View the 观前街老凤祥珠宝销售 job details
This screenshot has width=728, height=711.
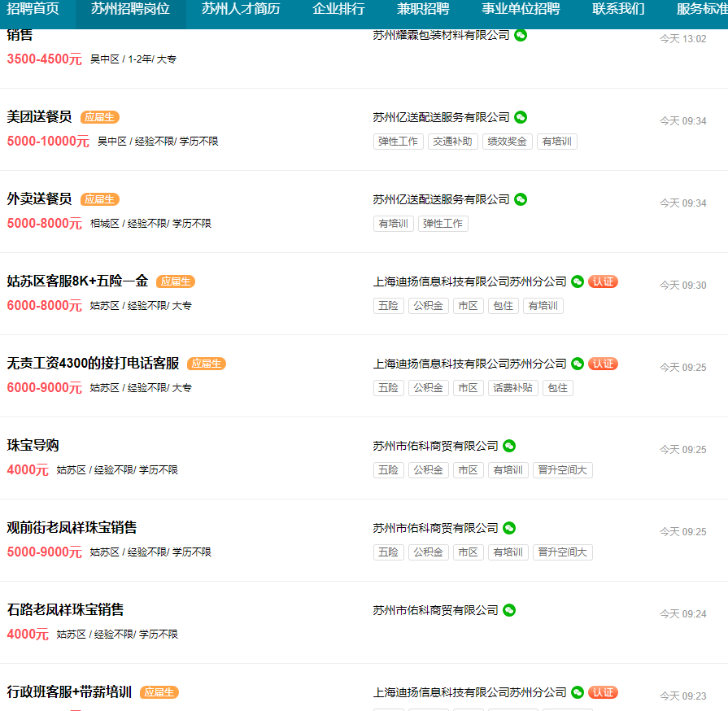pos(72,528)
